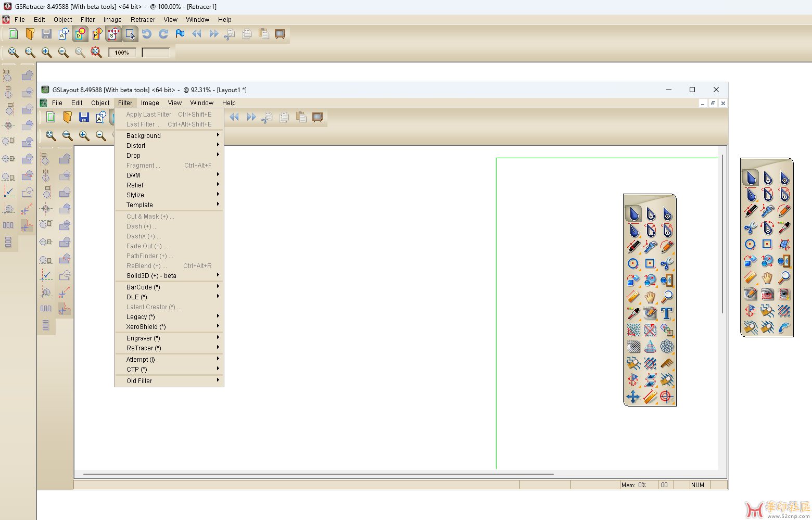This screenshot has width=812, height=520.
Task: Expand the Old Filter submenu arrow
Action: coord(218,381)
